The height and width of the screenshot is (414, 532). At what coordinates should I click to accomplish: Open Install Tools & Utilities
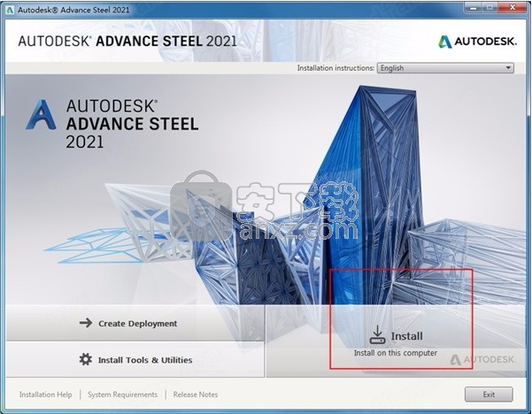tap(135, 360)
